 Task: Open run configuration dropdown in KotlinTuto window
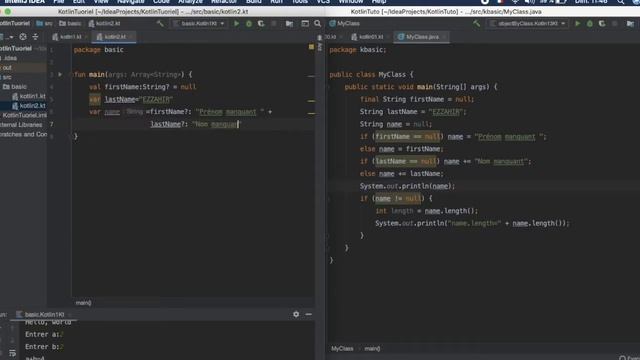[x=528, y=24]
